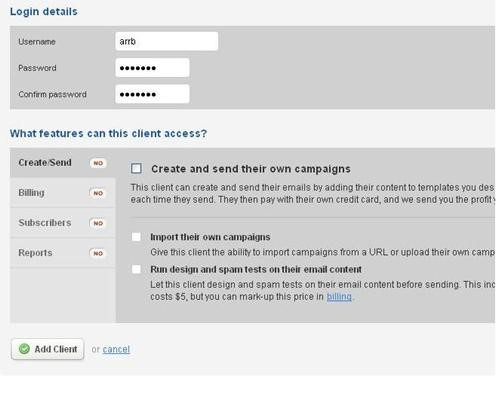Click the Login details heading
The height and width of the screenshot is (396, 498).
pos(44,12)
